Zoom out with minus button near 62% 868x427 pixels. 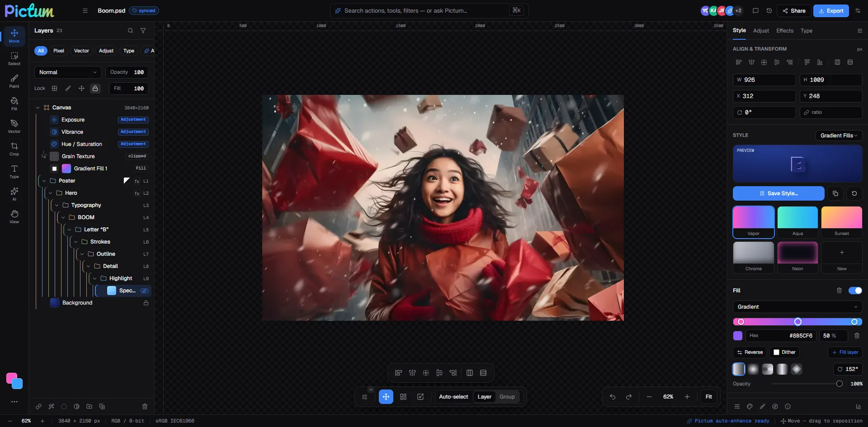coord(649,397)
